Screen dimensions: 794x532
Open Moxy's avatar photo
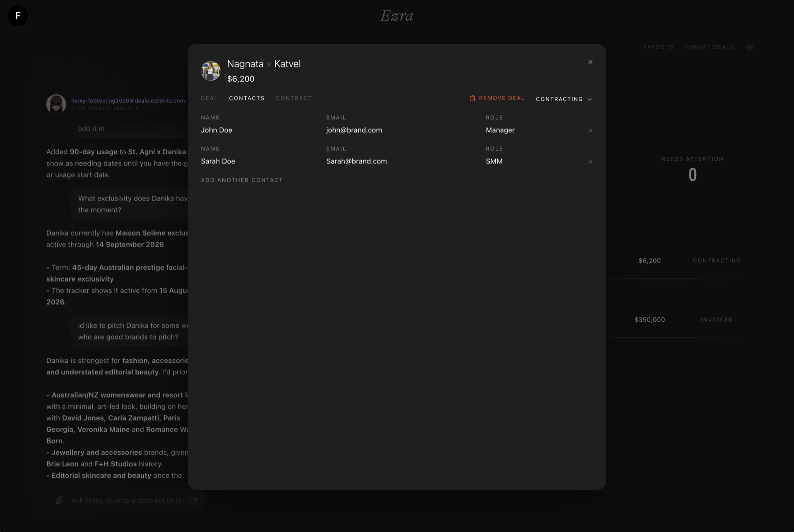pyautogui.click(x=56, y=104)
